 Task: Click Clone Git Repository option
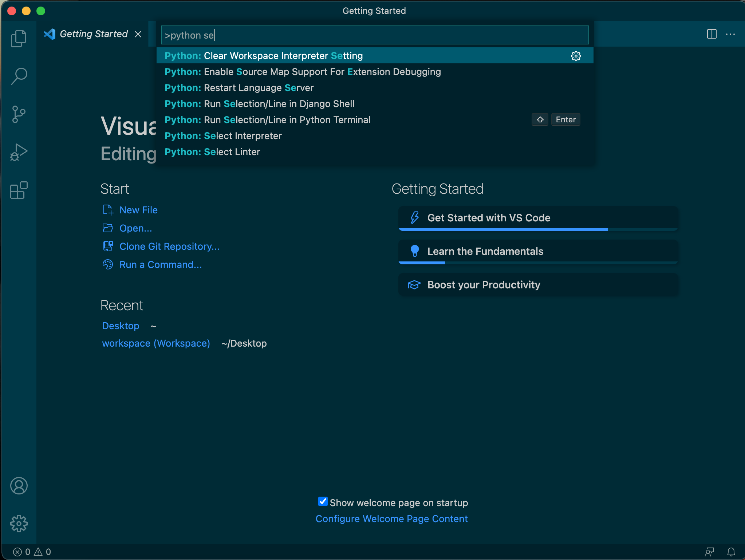[169, 246]
